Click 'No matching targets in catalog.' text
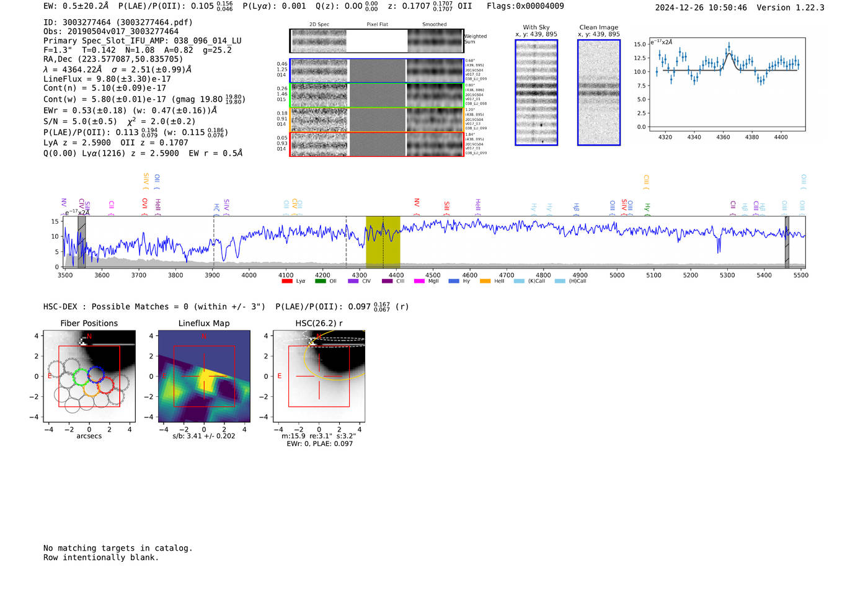The image size is (868, 591). coord(118,548)
